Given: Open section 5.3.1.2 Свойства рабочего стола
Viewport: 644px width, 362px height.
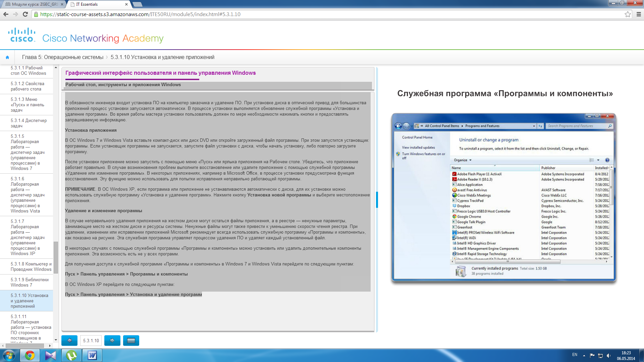Looking at the screenshot, I should click(x=27, y=86).
